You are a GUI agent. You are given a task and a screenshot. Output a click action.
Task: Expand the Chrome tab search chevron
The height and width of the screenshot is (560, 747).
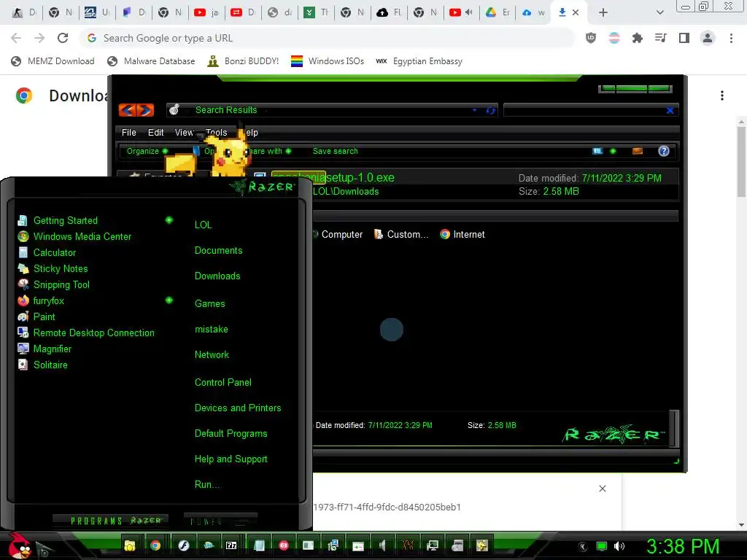click(x=659, y=13)
